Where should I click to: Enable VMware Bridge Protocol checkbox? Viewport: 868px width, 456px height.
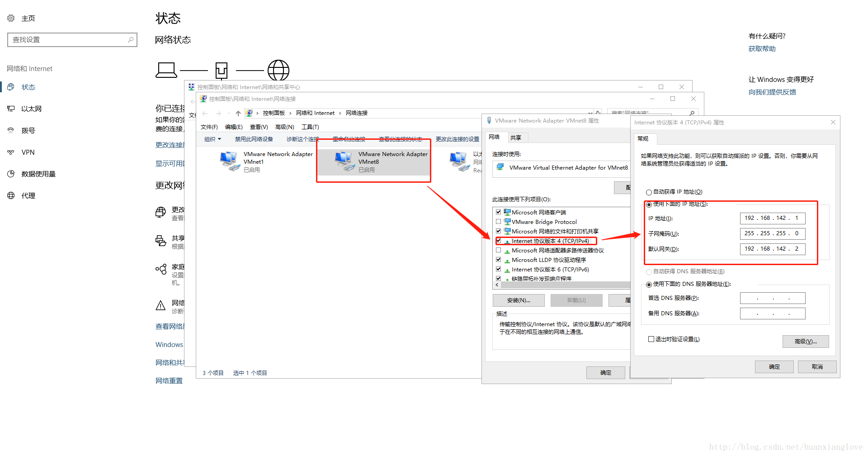(498, 222)
